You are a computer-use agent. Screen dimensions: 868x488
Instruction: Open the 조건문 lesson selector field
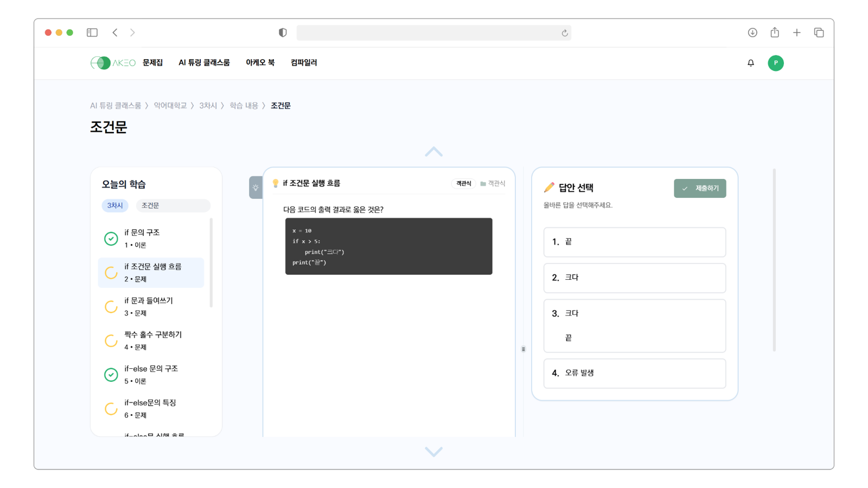pos(173,206)
